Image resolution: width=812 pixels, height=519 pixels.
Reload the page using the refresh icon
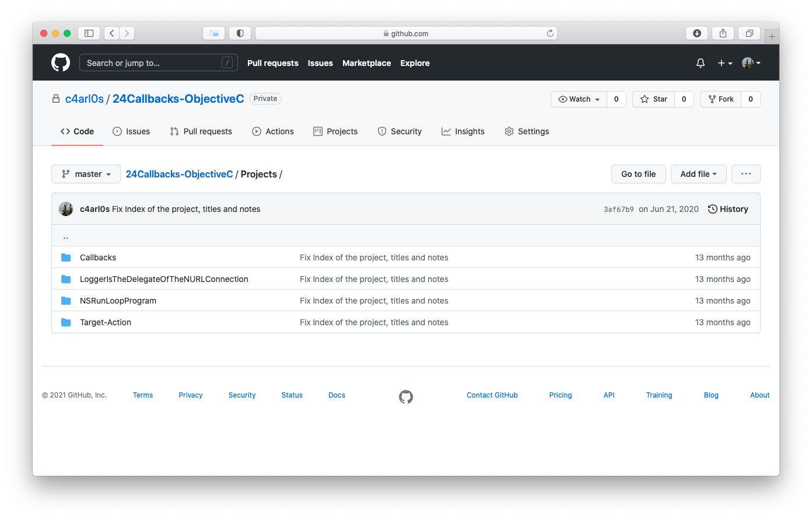[550, 33]
